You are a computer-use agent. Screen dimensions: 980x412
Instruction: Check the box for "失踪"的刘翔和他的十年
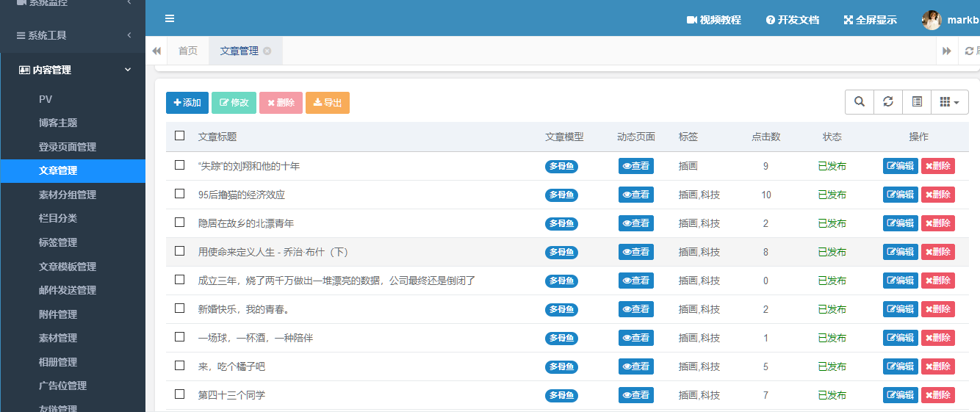click(x=179, y=165)
